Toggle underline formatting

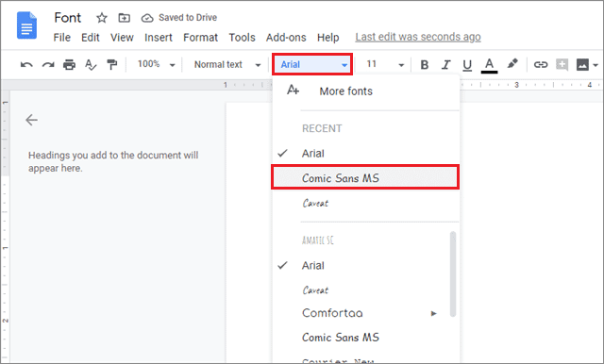point(467,65)
